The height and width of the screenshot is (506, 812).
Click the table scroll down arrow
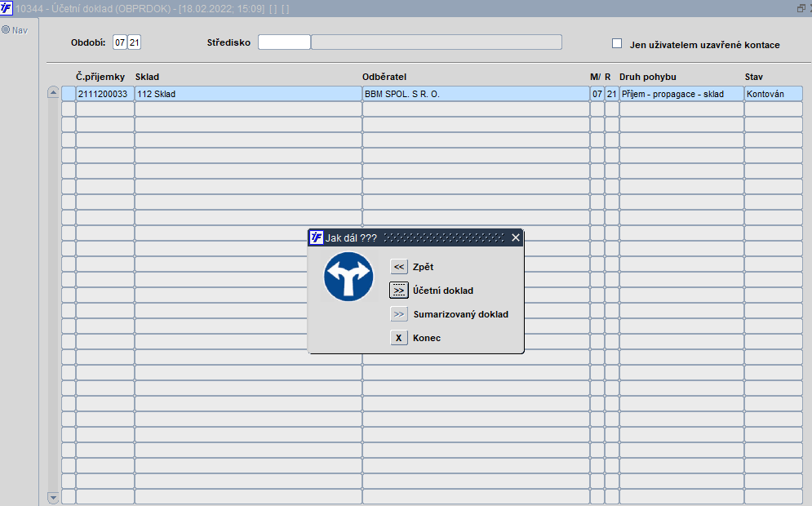[53, 498]
